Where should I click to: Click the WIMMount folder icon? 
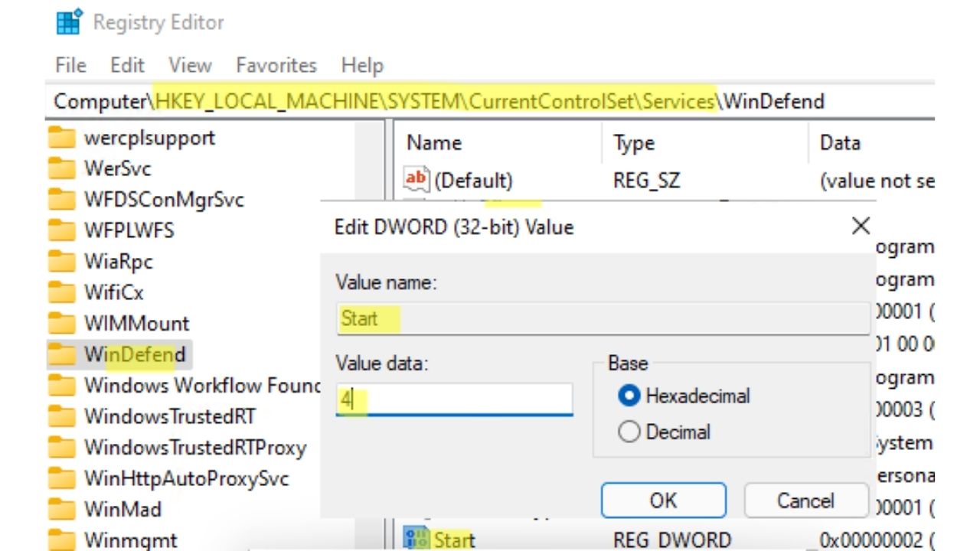(x=61, y=324)
